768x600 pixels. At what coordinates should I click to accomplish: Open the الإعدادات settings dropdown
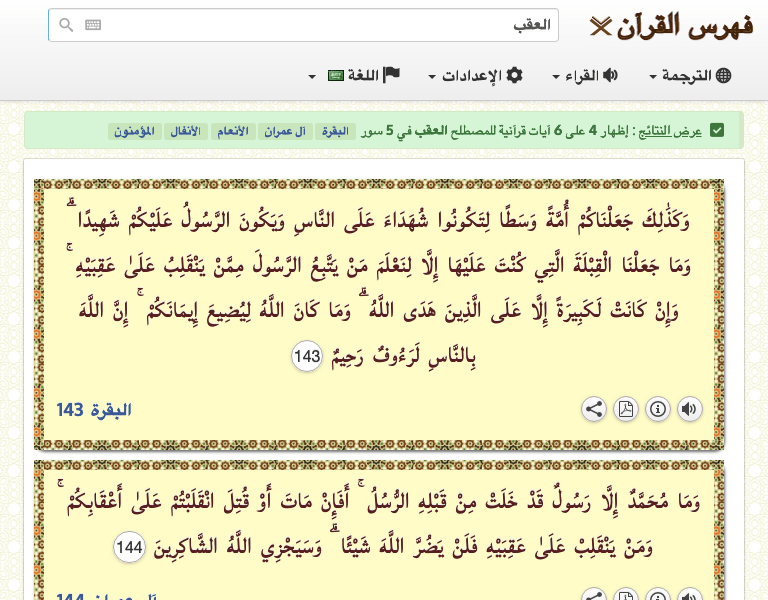point(475,76)
